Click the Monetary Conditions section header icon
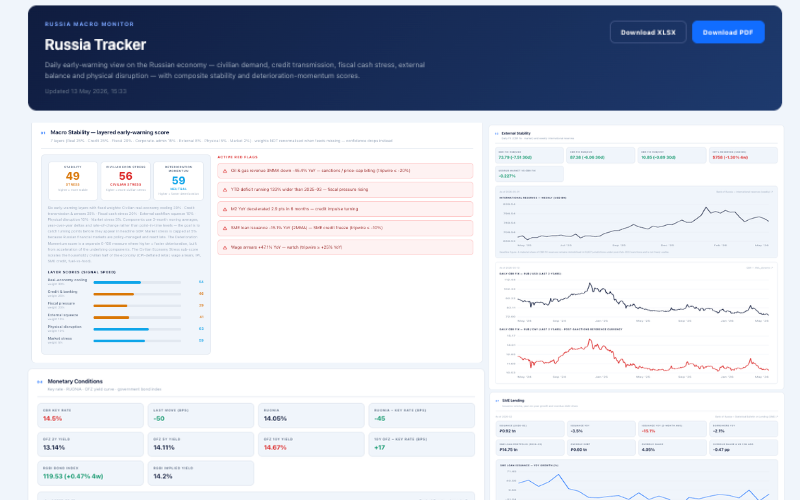800x500 pixels. tap(40, 382)
